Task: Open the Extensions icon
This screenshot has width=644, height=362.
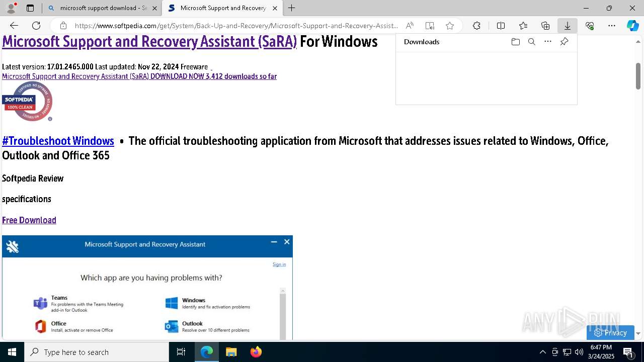Action: (477, 26)
